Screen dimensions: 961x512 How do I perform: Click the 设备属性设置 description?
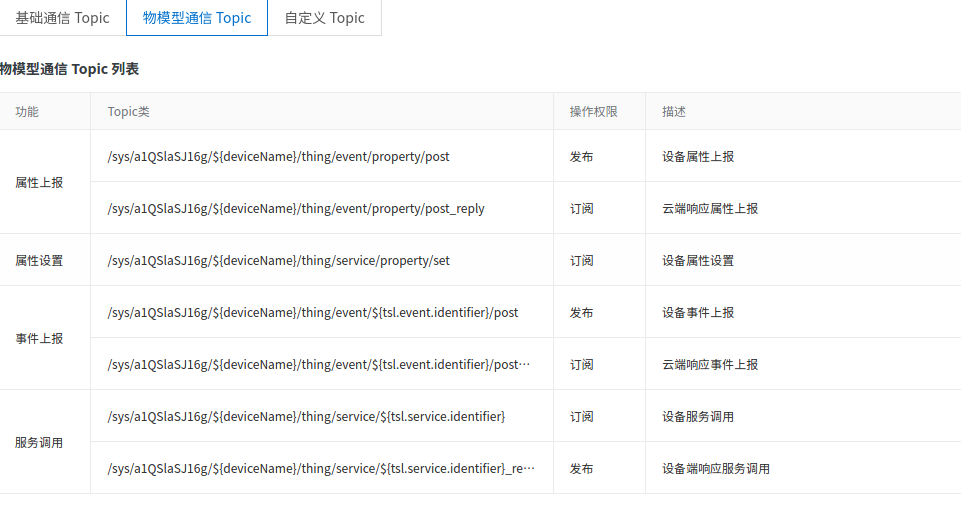point(697,261)
